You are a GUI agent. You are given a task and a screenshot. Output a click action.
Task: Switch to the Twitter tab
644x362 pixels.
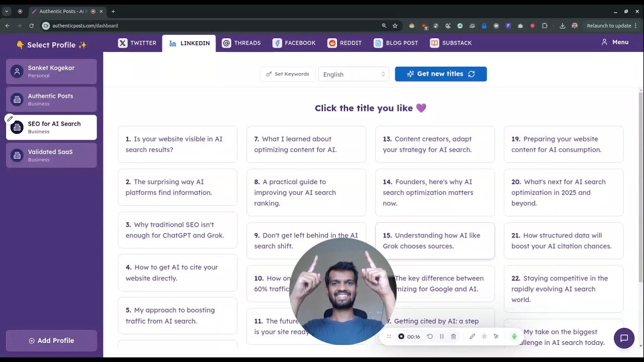[137, 43]
